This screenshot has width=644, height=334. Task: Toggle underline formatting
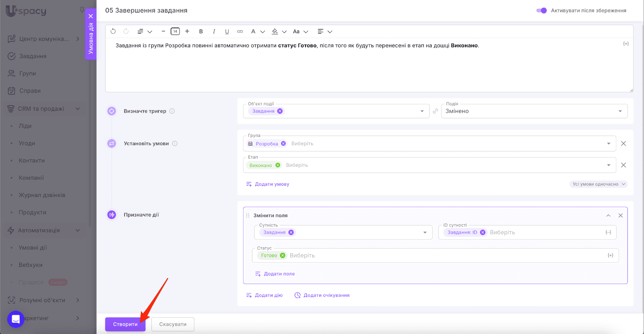point(227,31)
